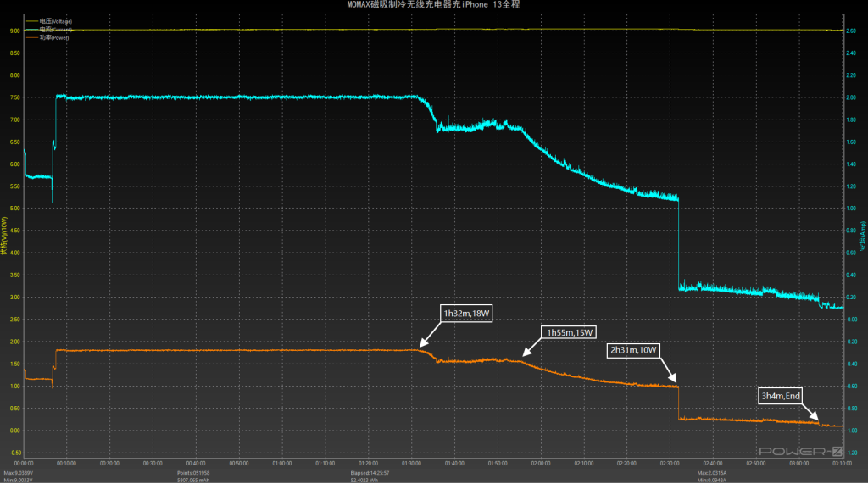Click the 9.00 tick on left axis

(15, 31)
